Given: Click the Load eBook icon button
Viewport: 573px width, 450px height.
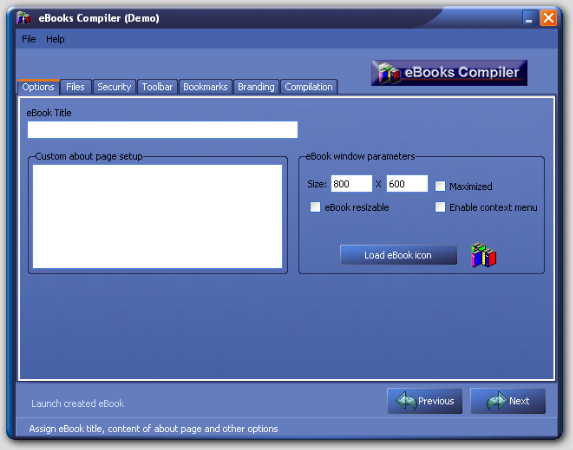Looking at the screenshot, I should click(398, 255).
